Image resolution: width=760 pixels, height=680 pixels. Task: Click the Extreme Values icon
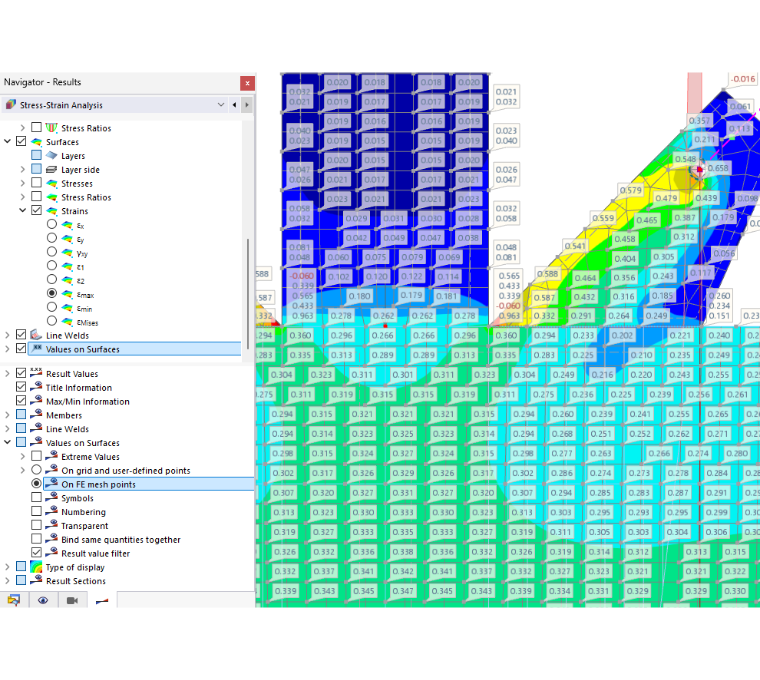[x=51, y=456]
